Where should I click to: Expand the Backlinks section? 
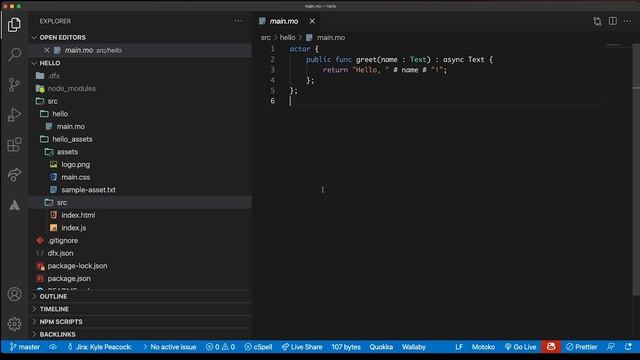click(141, 334)
